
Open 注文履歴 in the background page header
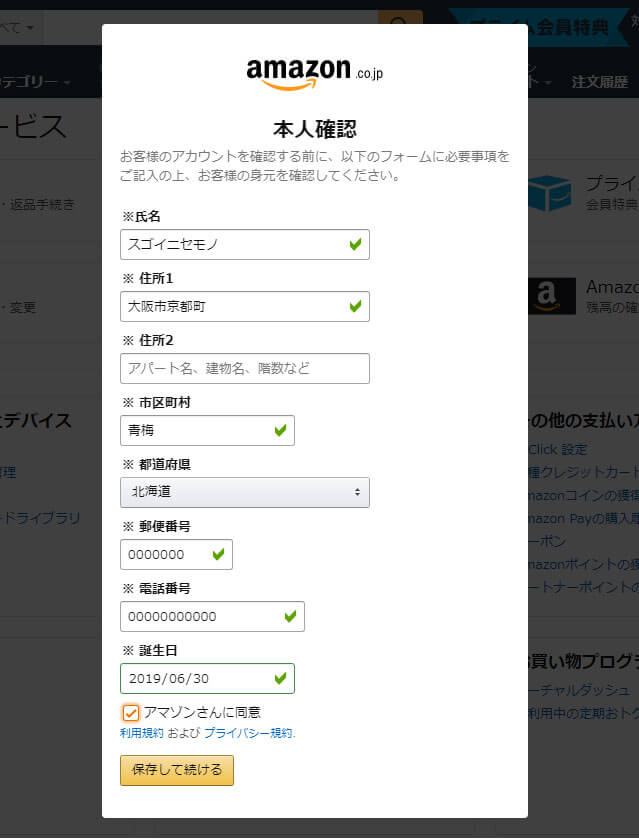click(x=599, y=82)
